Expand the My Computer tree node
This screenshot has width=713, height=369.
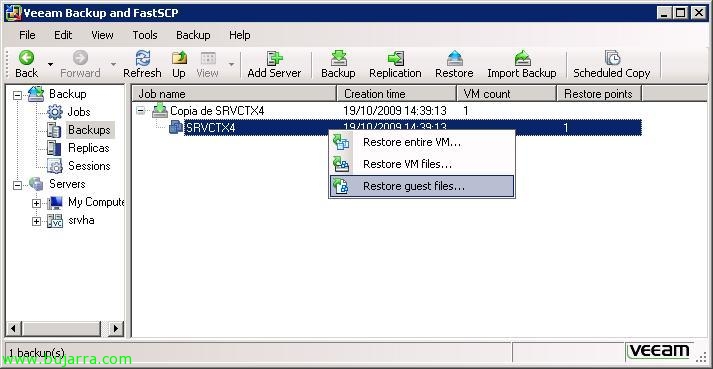click(36, 203)
